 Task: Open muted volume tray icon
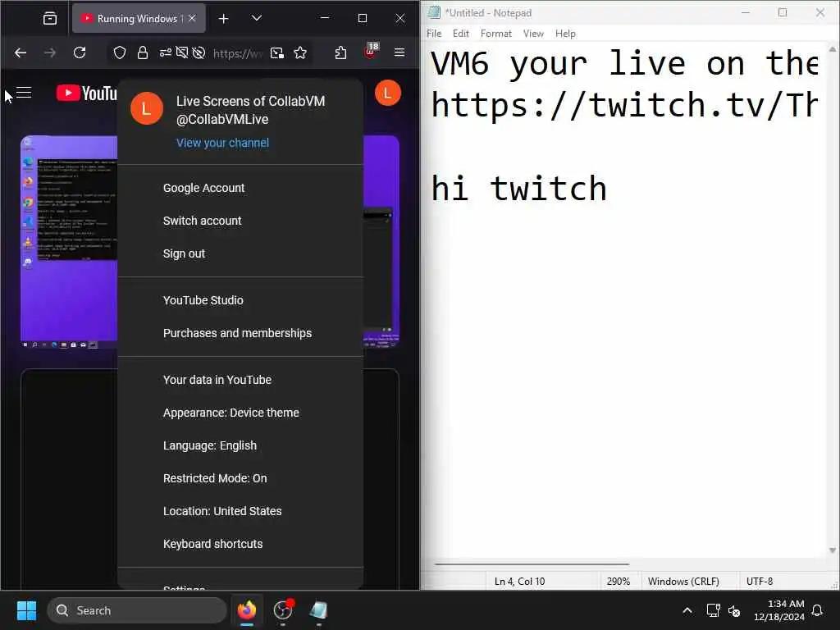(734, 610)
